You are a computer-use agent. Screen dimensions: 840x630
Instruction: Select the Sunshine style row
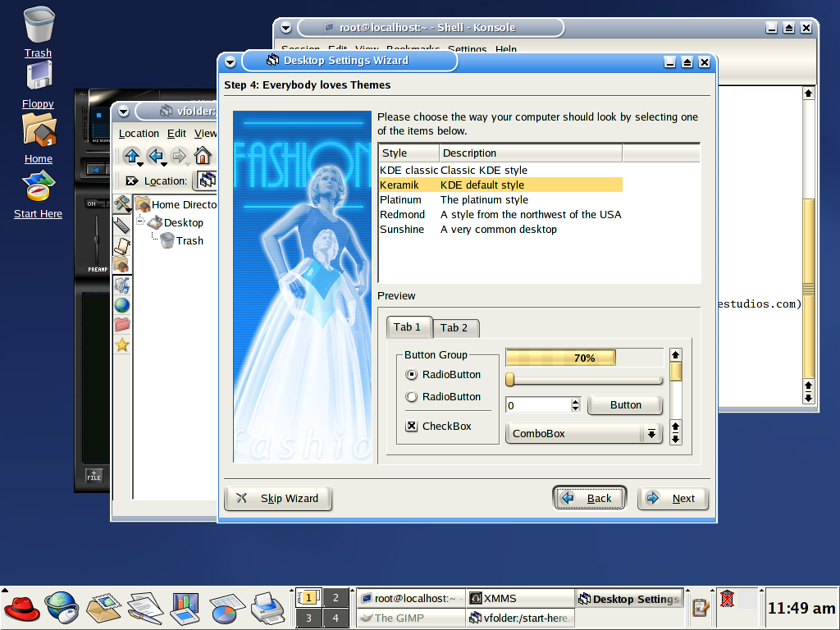tap(500, 230)
